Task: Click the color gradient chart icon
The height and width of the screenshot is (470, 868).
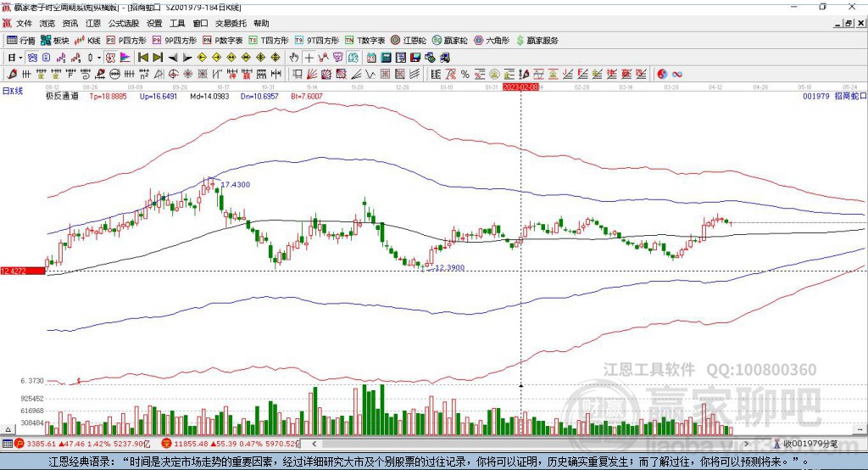Action: (x=125, y=58)
